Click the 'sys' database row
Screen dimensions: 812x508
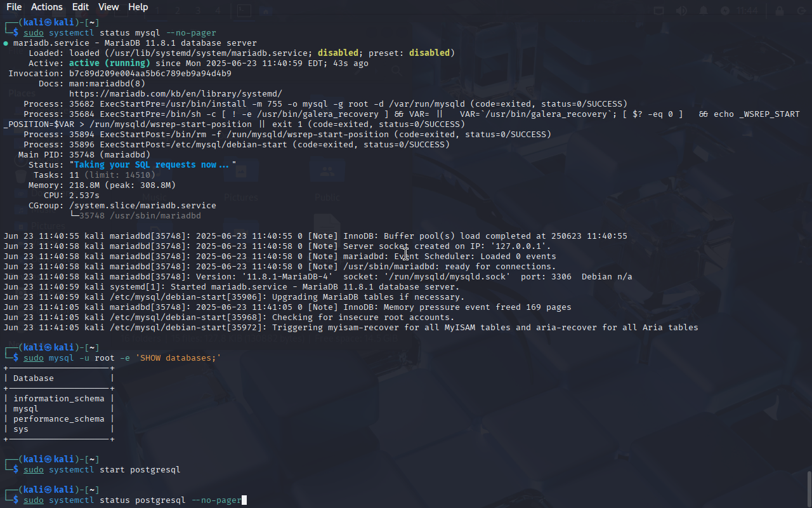pyautogui.click(x=21, y=429)
